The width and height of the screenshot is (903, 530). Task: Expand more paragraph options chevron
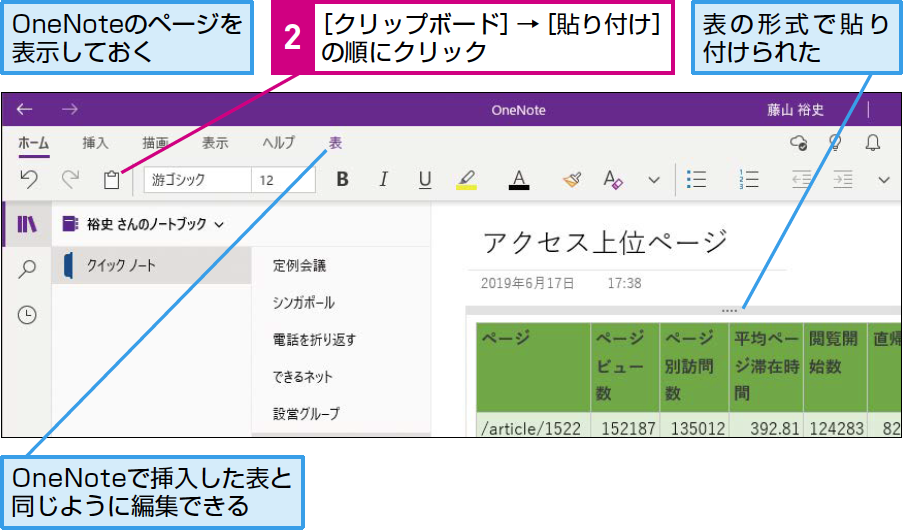pyautogui.click(x=884, y=180)
